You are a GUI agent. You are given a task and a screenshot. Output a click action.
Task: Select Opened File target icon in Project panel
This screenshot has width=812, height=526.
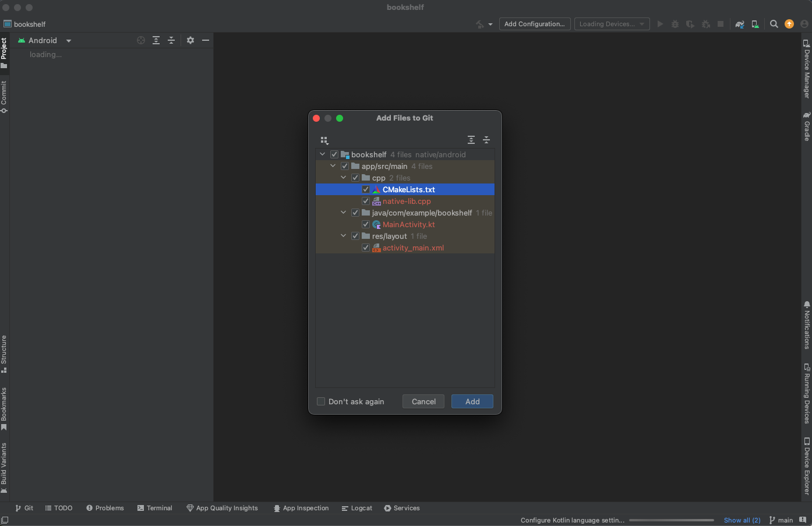(x=141, y=40)
